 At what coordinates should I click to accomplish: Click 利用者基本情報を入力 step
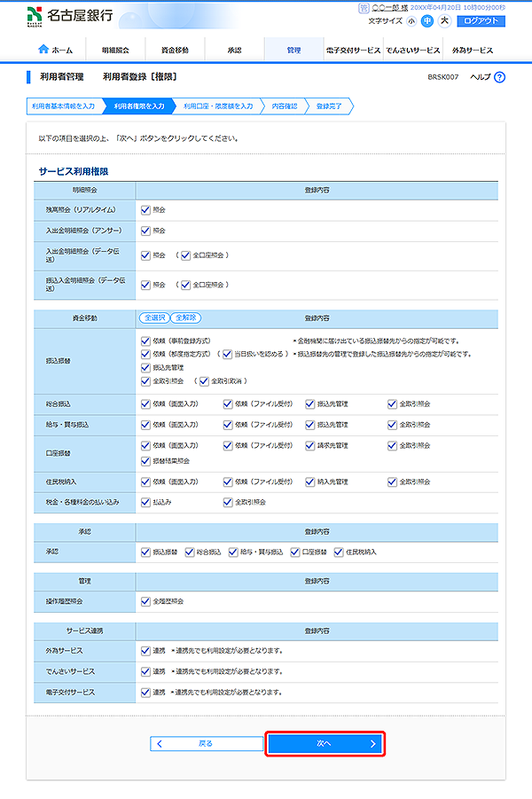pyautogui.click(x=63, y=106)
